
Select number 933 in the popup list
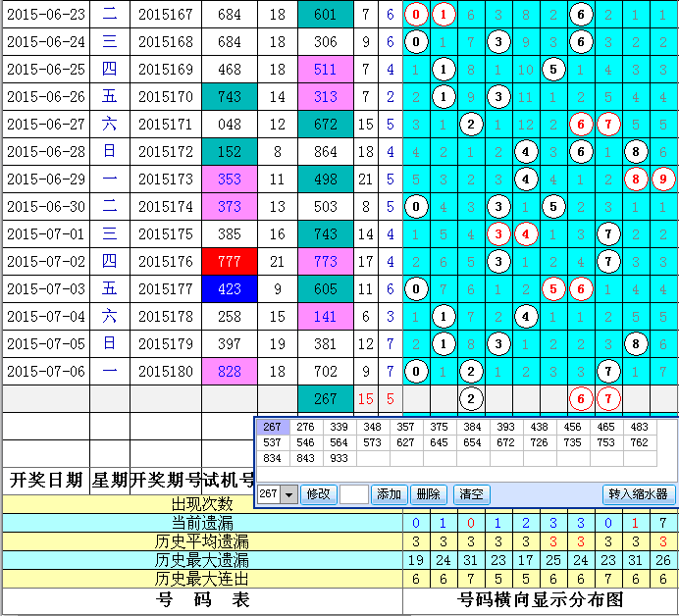[339, 458]
